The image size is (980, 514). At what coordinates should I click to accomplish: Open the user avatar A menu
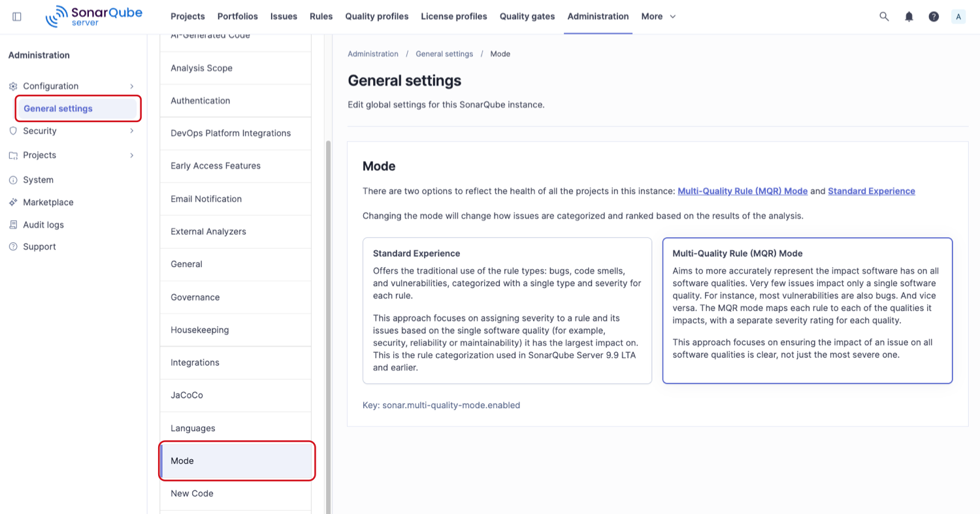[958, 16]
